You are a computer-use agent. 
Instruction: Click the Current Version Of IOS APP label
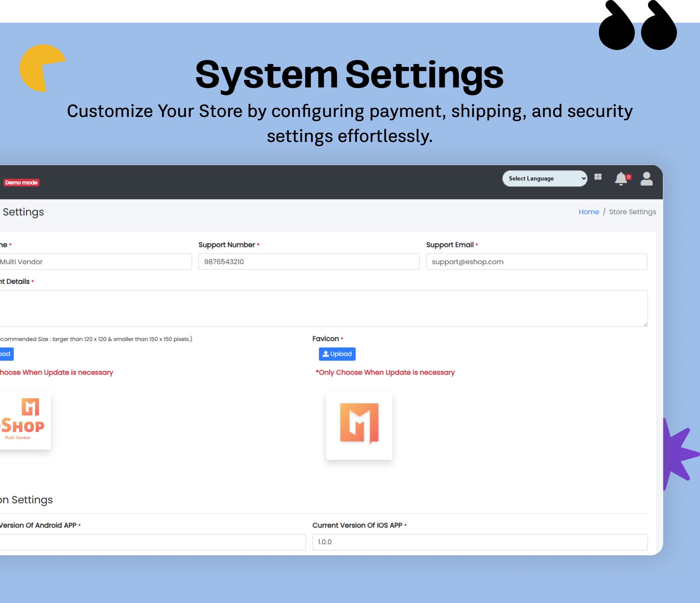(357, 525)
